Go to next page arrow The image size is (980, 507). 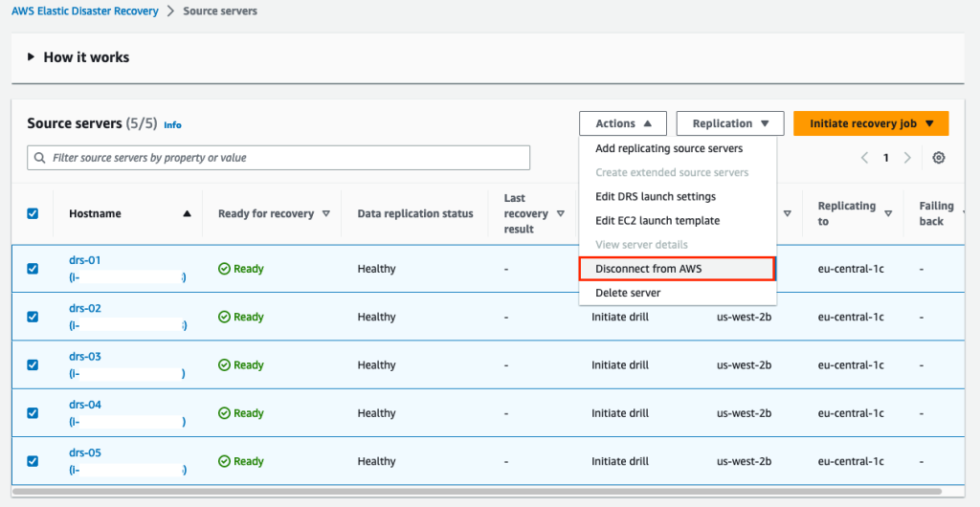907,158
